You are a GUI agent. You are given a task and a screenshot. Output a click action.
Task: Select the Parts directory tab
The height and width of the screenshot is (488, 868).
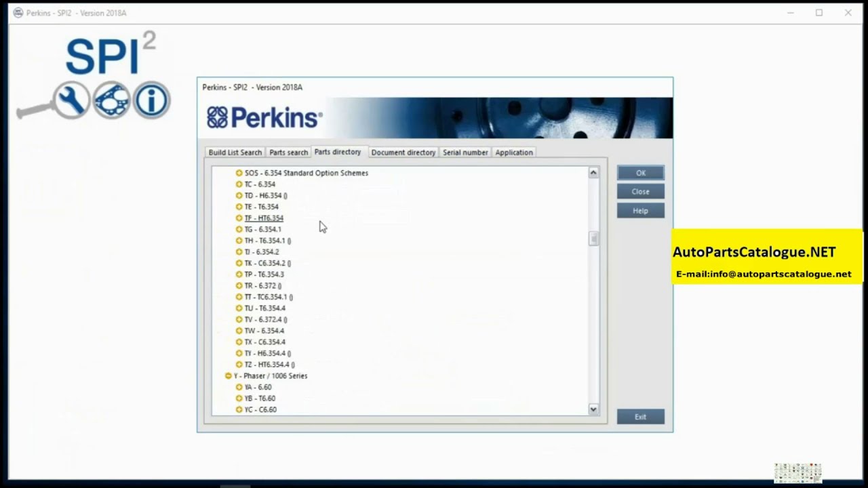tap(338, 152)
